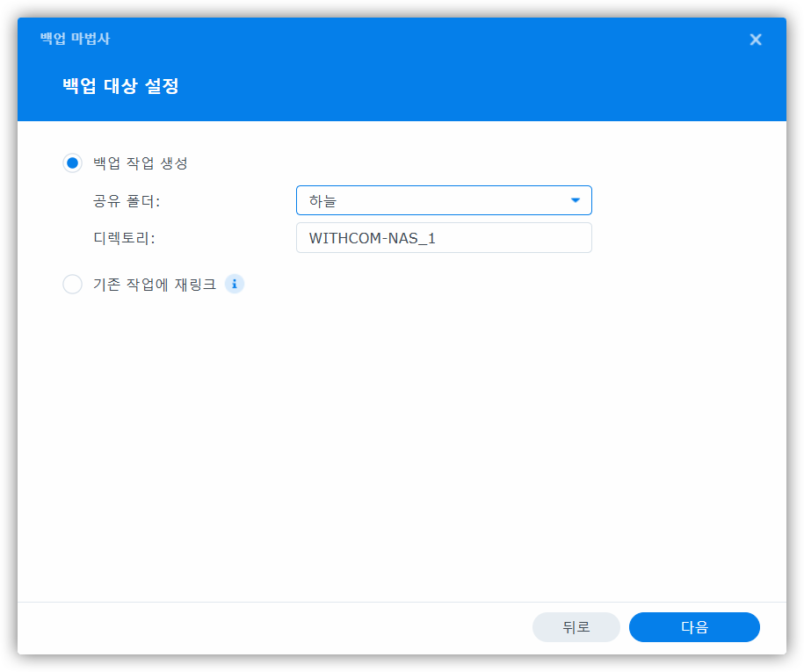Click the 백업 대상 설정 heading
The image size is (804, 672).
coord(120,86)
